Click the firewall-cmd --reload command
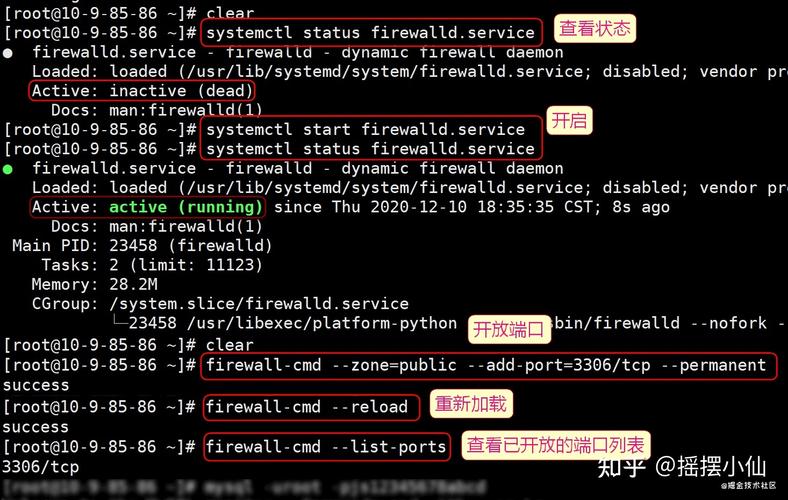 (307, 407)
